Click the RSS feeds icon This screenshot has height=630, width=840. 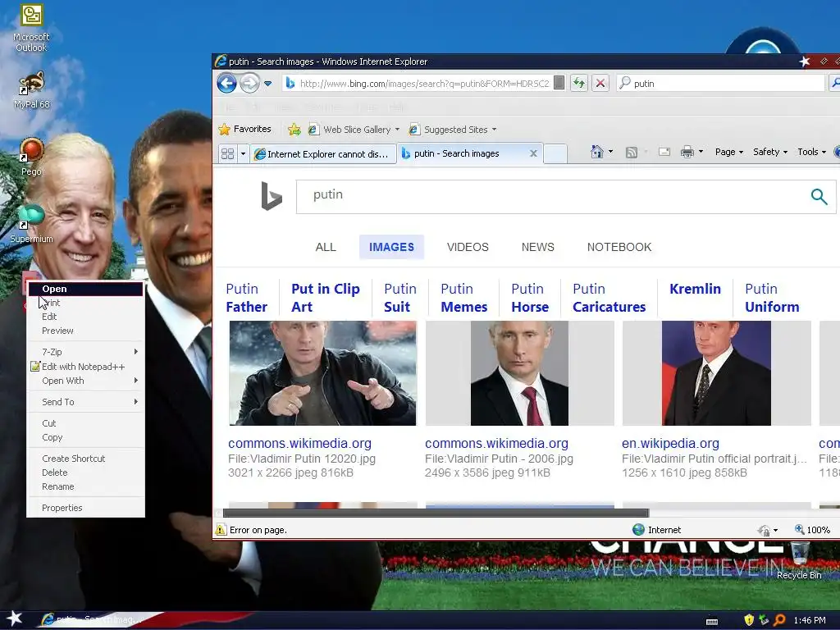click(x=632, y=152)
